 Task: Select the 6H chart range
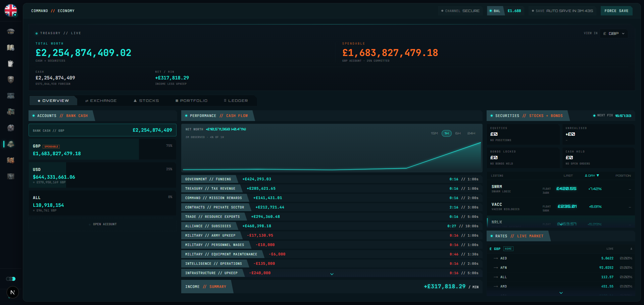click(458, 133)
